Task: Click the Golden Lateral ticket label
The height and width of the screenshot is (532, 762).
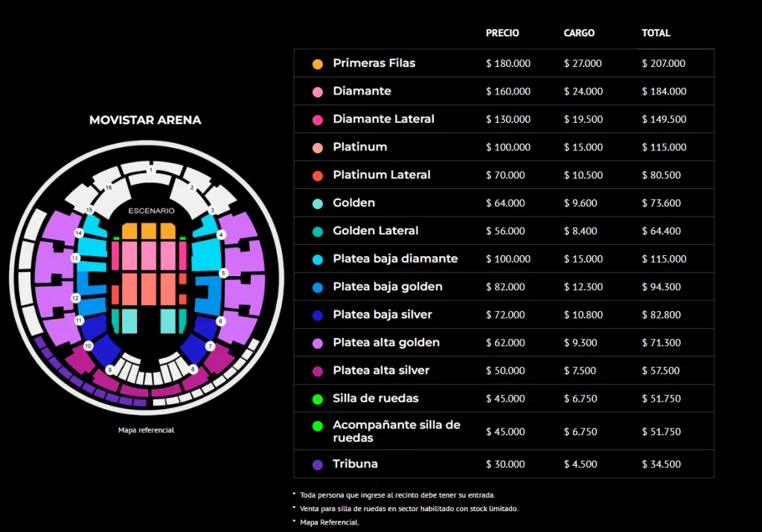Action: point(375,231)
